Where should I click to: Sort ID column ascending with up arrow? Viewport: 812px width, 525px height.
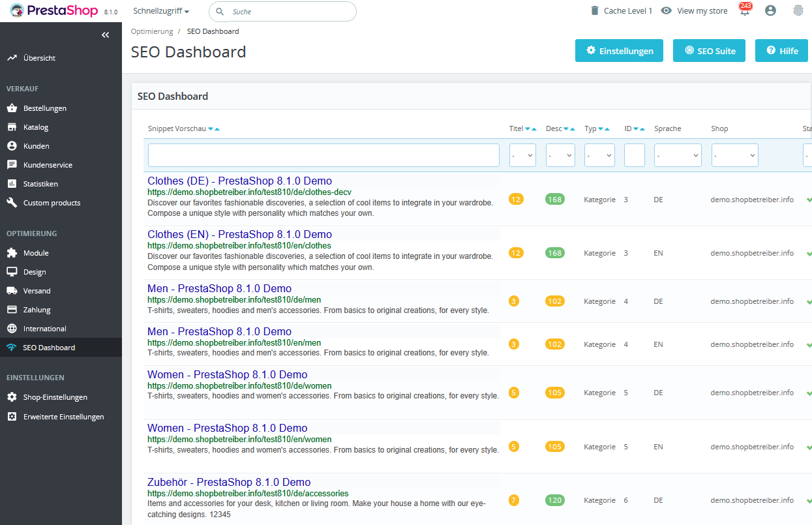[x=642, y=129]
